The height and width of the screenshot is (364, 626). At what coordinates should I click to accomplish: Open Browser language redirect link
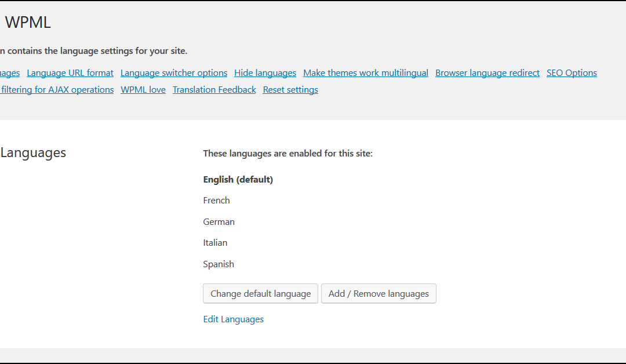pyautogui.click(x=487, y=73)
